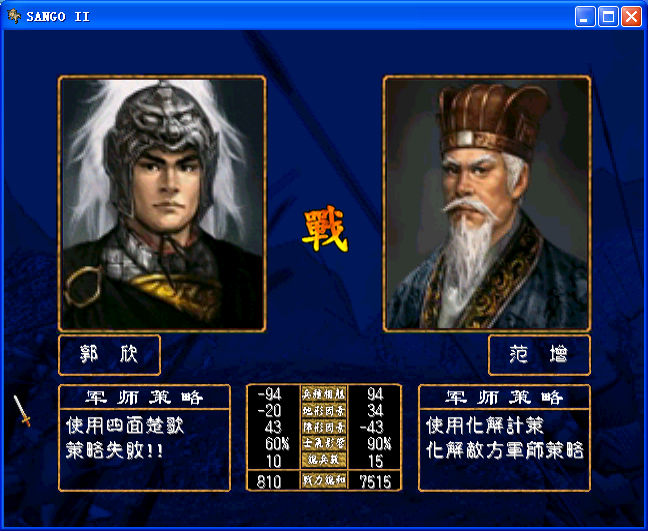Viewport: 648px width, 531px height.
Task: Click the 范增 name plate
Action: [539, 355]
